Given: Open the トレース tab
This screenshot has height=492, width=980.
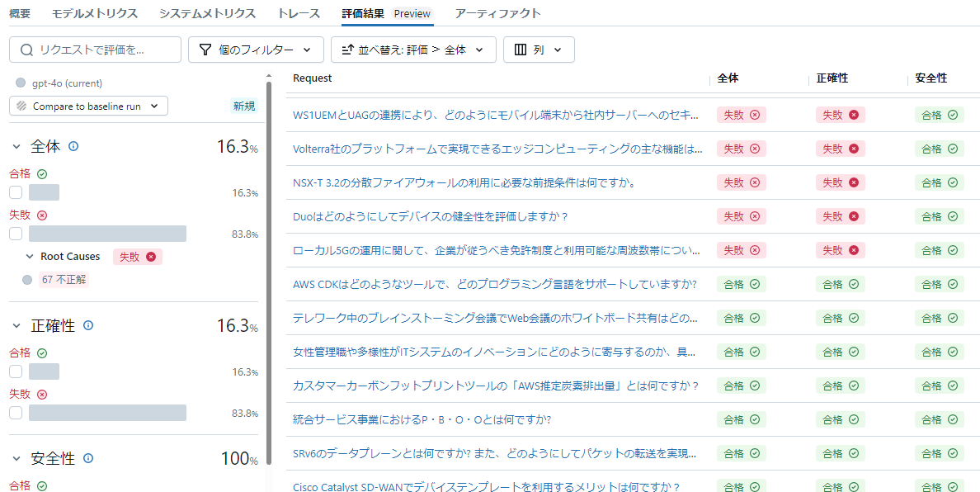Looking at the screenshot, I should point(299,13).
